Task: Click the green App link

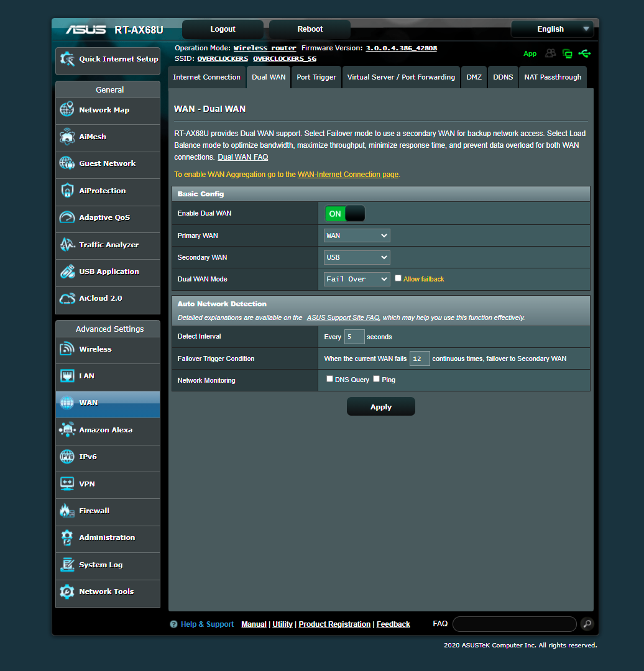Action: [530, 53]
